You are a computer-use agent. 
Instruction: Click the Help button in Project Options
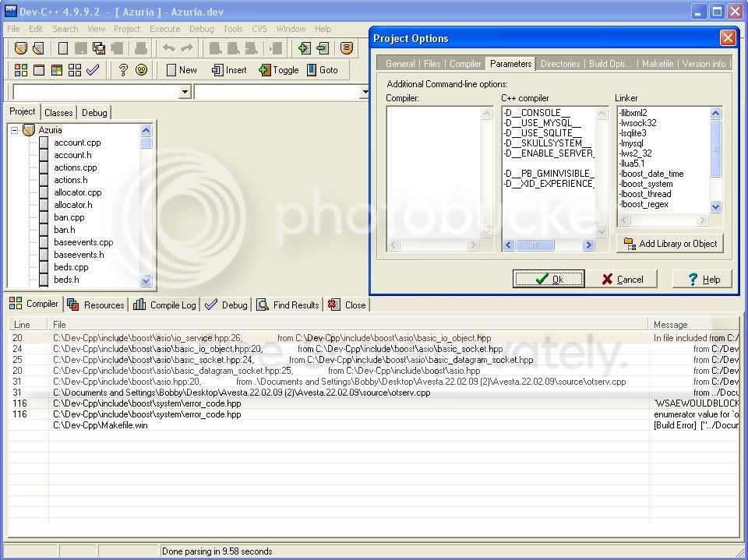(x=703, y=279)
